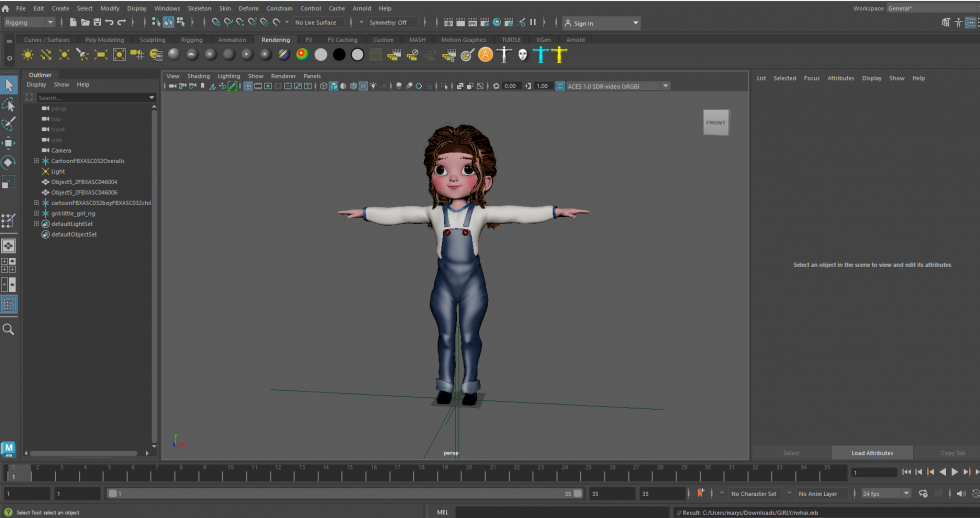Open the Outliner Show menu

[x=61, y=84]
